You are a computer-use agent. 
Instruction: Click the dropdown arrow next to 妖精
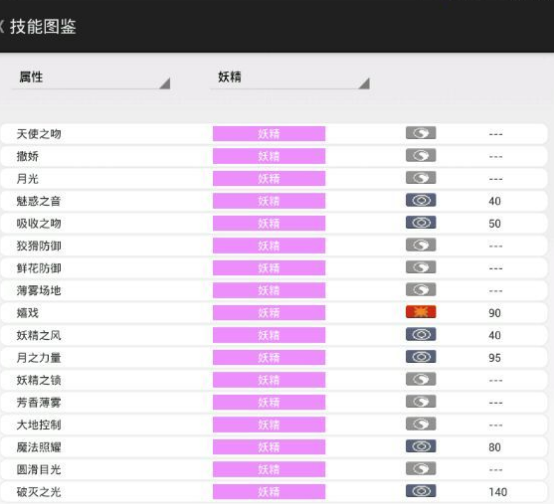[364, 83]
